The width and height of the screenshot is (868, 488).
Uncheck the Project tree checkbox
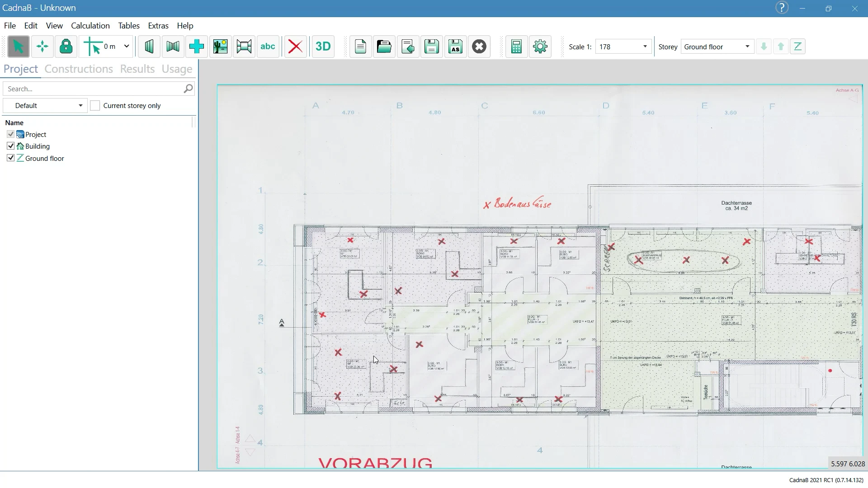coord(10,134)
